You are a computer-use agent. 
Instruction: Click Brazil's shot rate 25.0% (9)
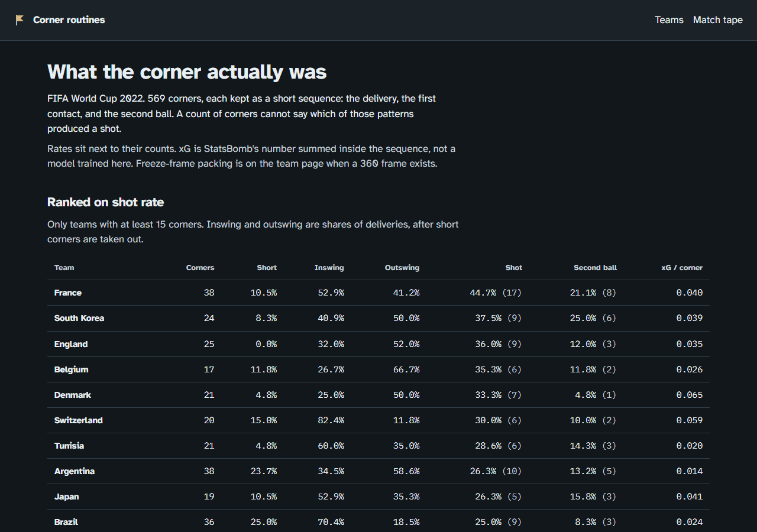(x=499, y=522)
